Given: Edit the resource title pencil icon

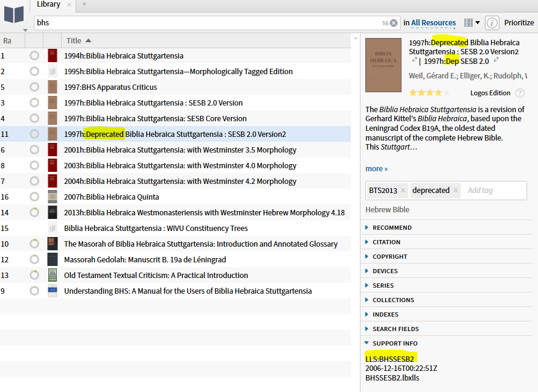Looking at the screenshot, I should pos(414,60).
